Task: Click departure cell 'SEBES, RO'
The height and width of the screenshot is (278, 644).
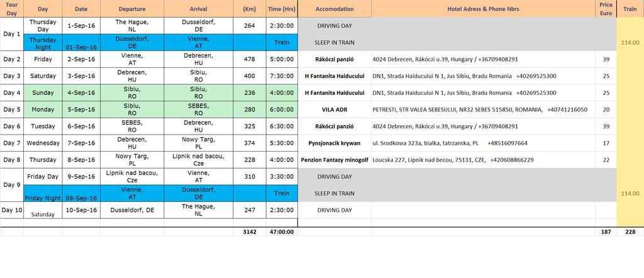Action: 132,126
